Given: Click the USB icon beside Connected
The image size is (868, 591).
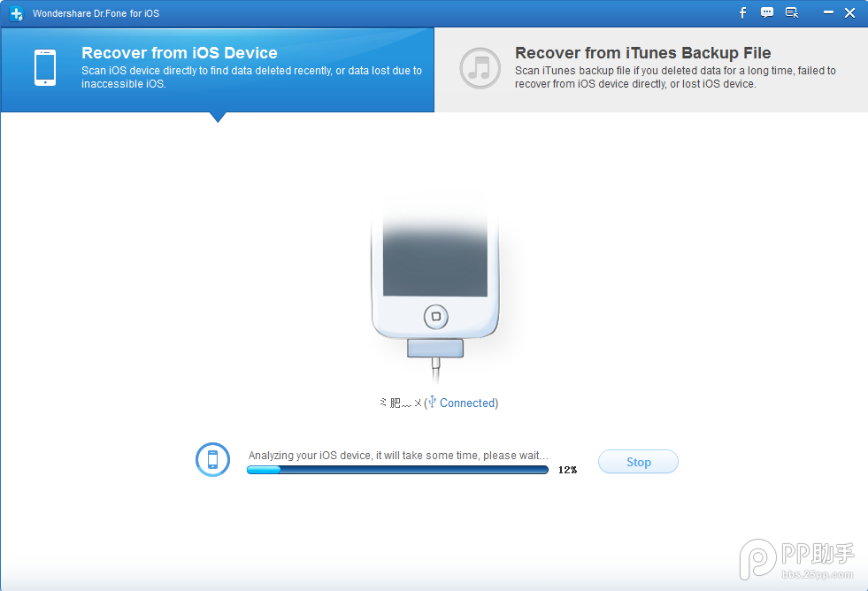Looking at the screenshot, I should (433, 401).
